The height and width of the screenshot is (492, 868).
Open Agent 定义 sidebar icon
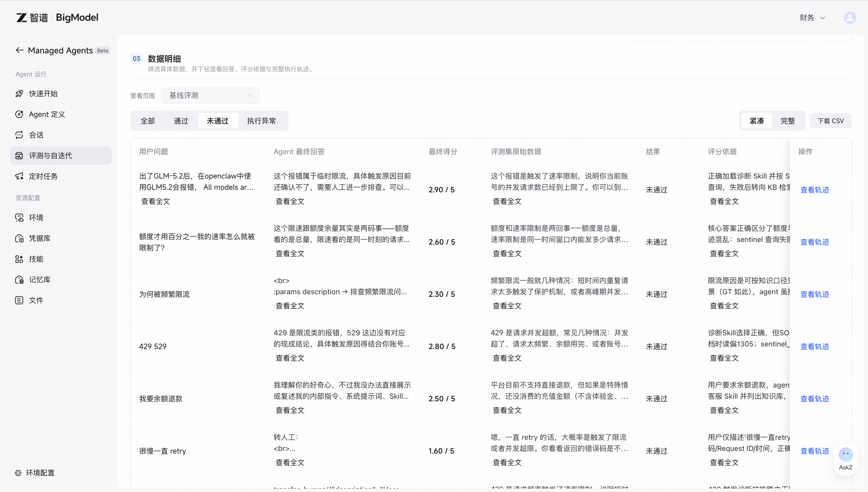(19, 114)
